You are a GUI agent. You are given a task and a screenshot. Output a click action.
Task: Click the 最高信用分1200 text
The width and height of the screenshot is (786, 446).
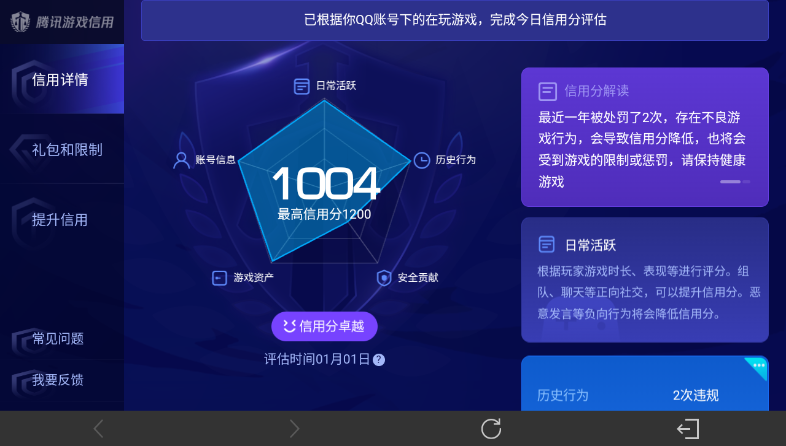point(324,214)
